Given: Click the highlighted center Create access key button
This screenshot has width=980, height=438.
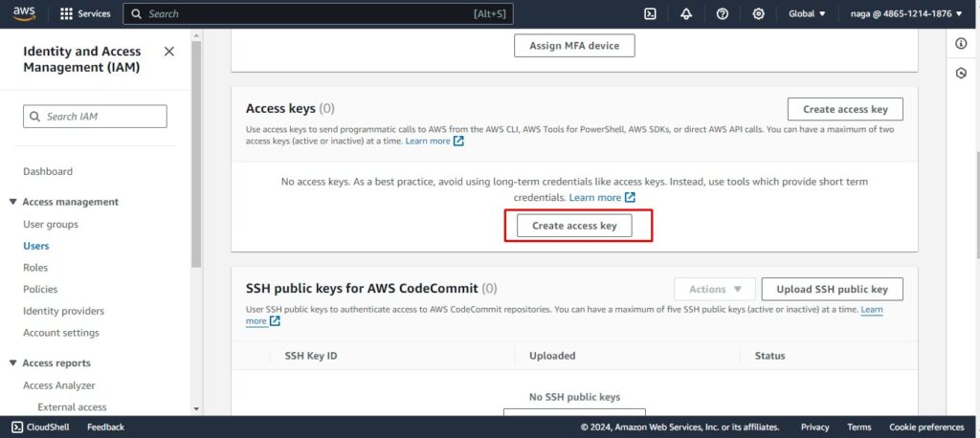Looking at the screenshot, I should pos(574,226).
